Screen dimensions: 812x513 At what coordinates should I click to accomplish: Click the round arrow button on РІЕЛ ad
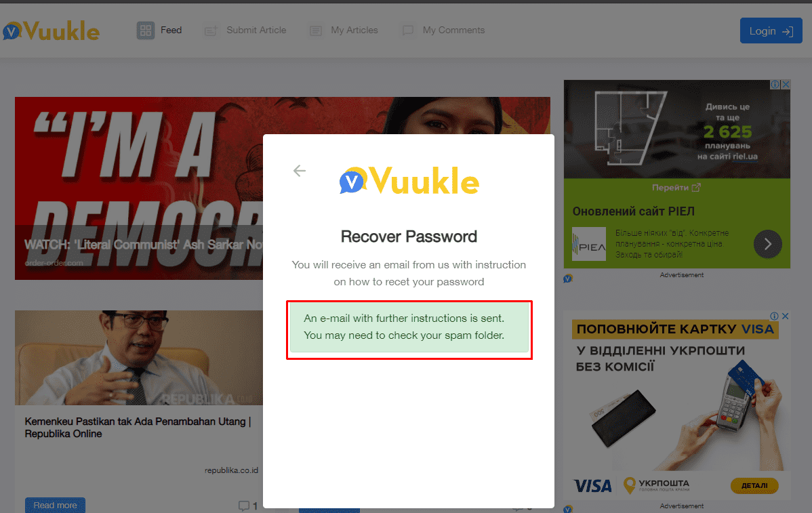[767, 244]
